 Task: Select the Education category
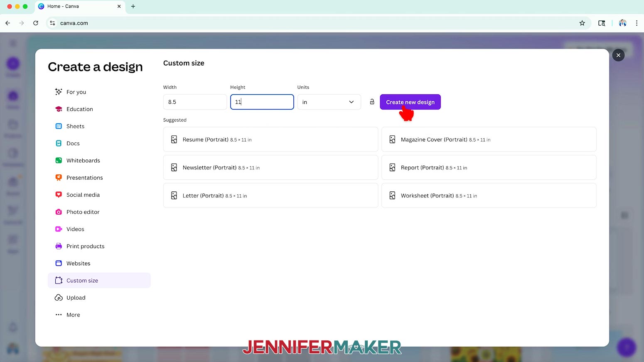99,109
